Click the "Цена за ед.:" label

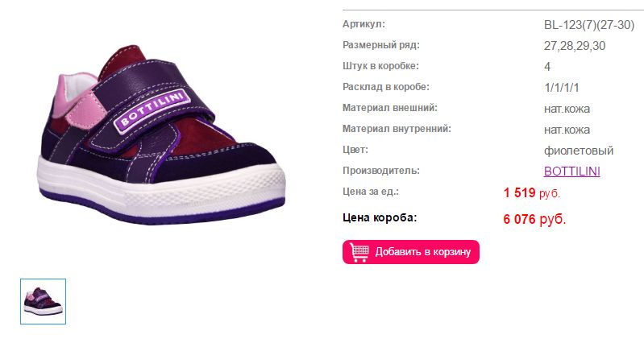coord(371,192)
